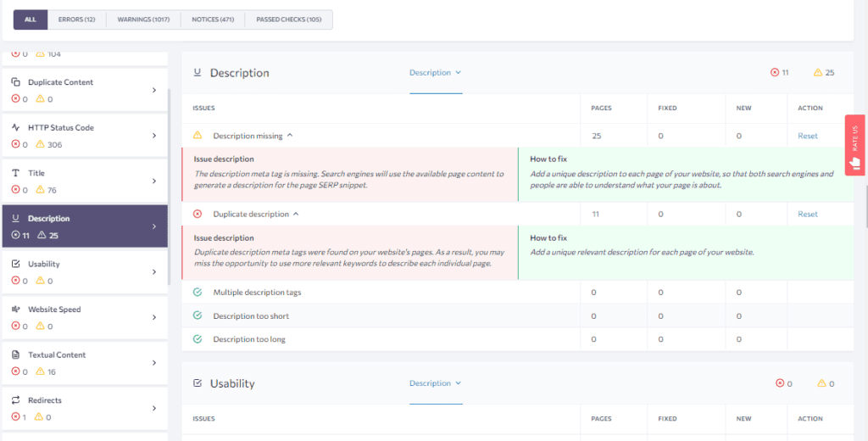
Task: Click passed check icon beside Multiple description tags
Action: (x=197, y=292)
